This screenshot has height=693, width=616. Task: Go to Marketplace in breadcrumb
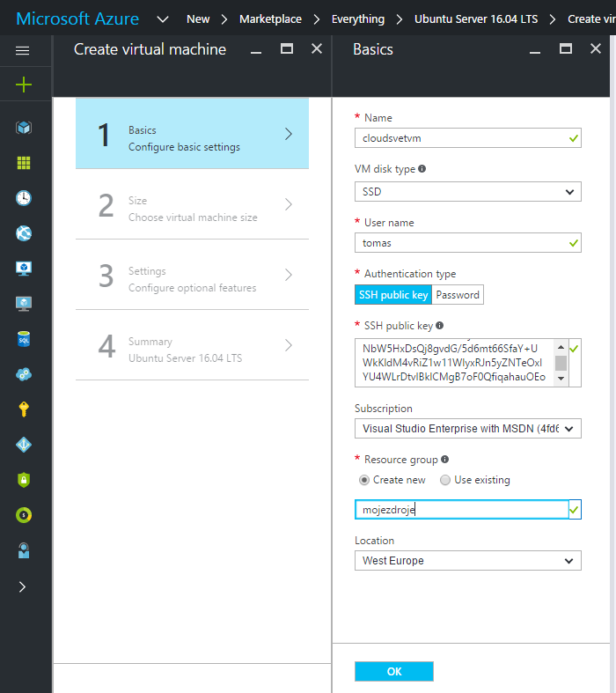click(x=270, y=19)
